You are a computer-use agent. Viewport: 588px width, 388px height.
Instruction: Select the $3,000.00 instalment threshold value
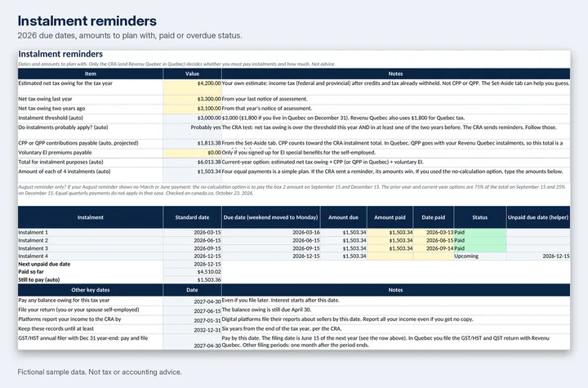pos(193,118)
